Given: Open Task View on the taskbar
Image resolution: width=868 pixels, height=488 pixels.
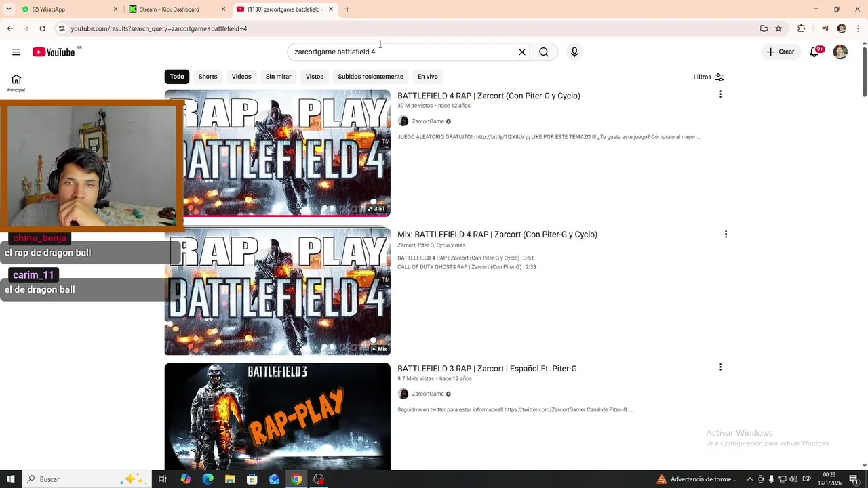Looking at the screenshot, I should [x=163, y=479].
